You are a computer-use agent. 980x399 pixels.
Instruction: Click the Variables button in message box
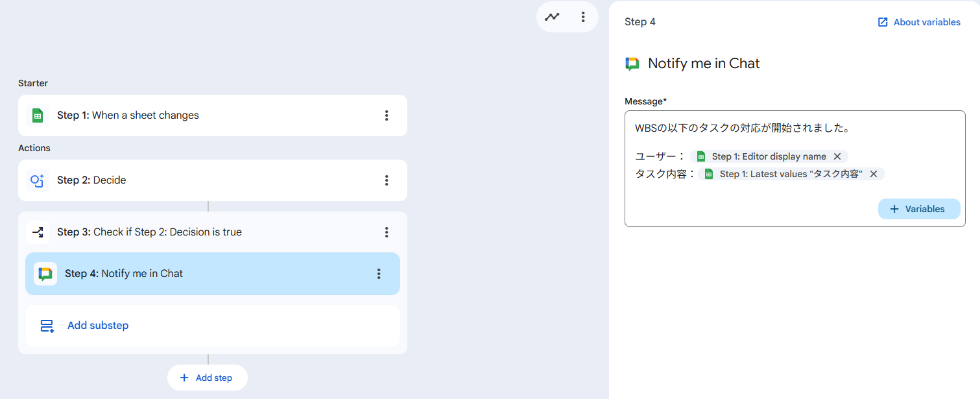pos(919,209)
